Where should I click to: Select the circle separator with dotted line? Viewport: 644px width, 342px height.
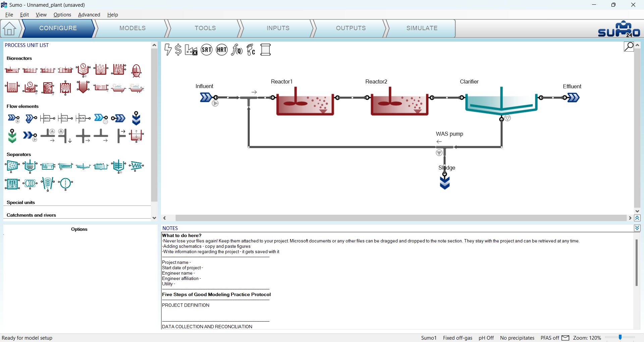coord(65,184)
